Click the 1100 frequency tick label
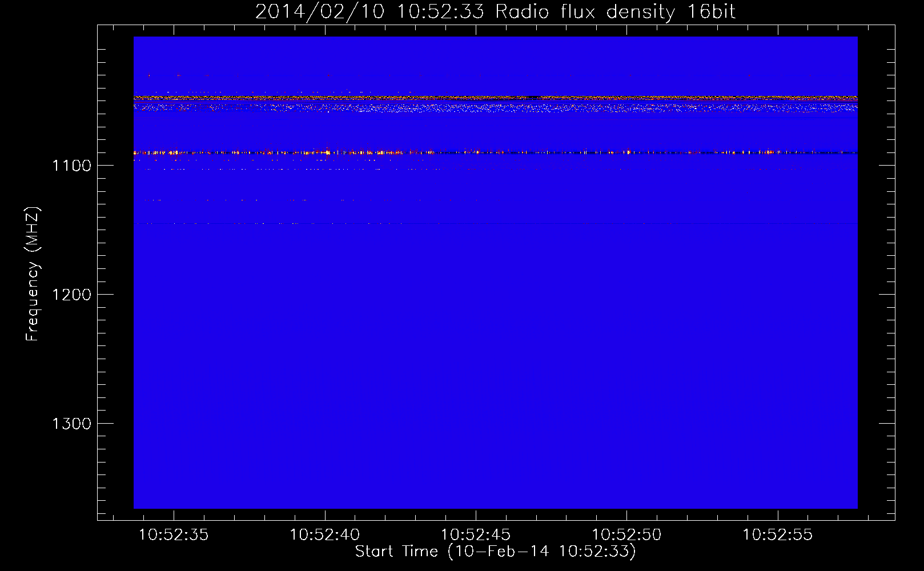The image size is (924, 571). [72, 166]
